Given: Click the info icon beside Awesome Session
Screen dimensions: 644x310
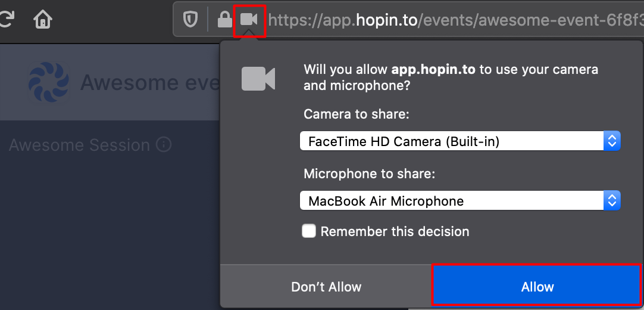Looking at the screenshot, I should coord(164,145).
